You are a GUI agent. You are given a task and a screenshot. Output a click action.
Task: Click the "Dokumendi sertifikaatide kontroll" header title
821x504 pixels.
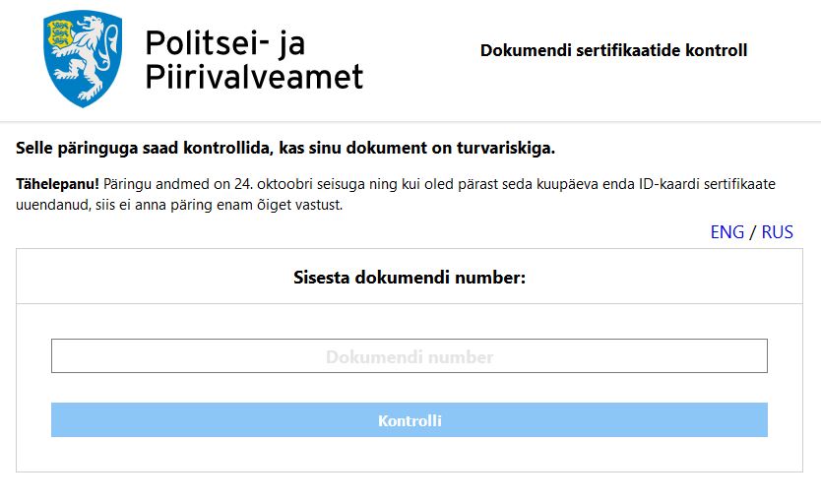pos(613,50)
